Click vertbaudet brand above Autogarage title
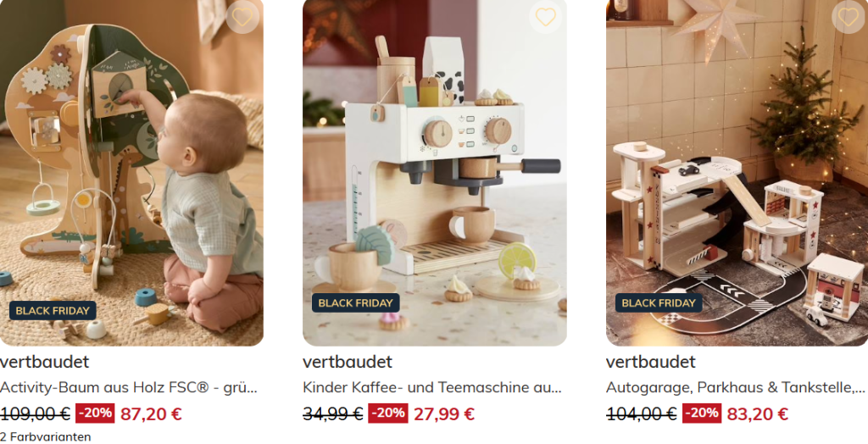Image resolution: width=868 pixels, height=444 pixels. [x=651, y=362]
